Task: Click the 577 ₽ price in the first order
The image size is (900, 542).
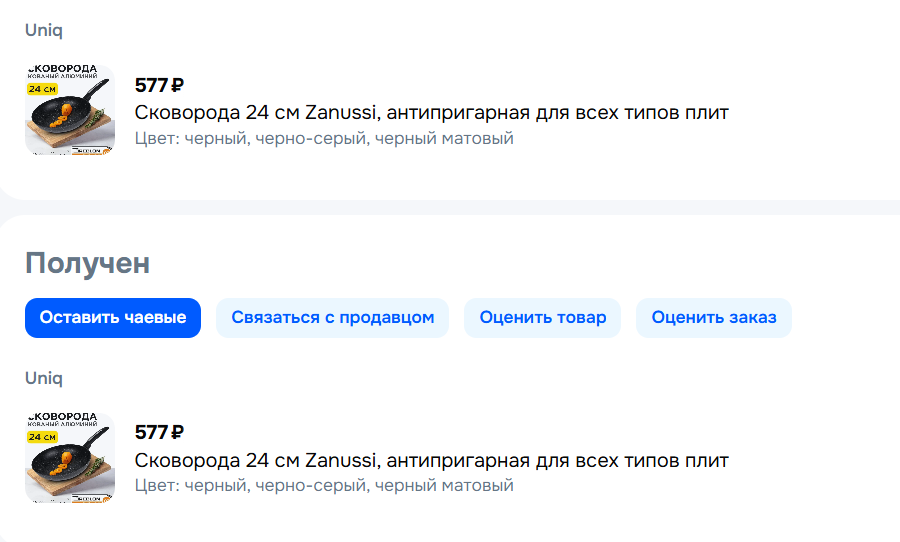Action: click(159, 85)
